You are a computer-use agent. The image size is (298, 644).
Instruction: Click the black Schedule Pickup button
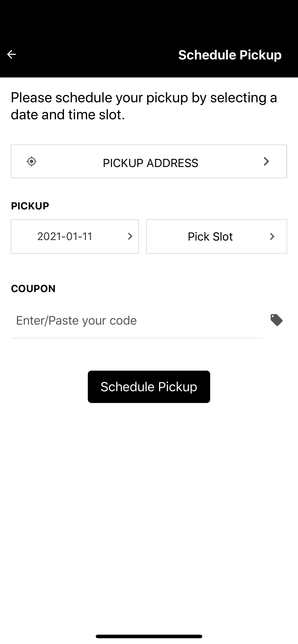click(149, 387)
